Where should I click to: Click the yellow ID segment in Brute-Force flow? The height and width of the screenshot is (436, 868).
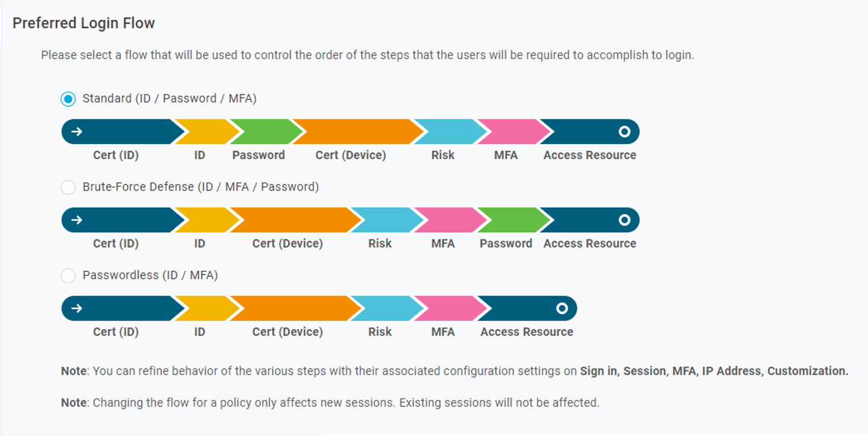[203, 220]
